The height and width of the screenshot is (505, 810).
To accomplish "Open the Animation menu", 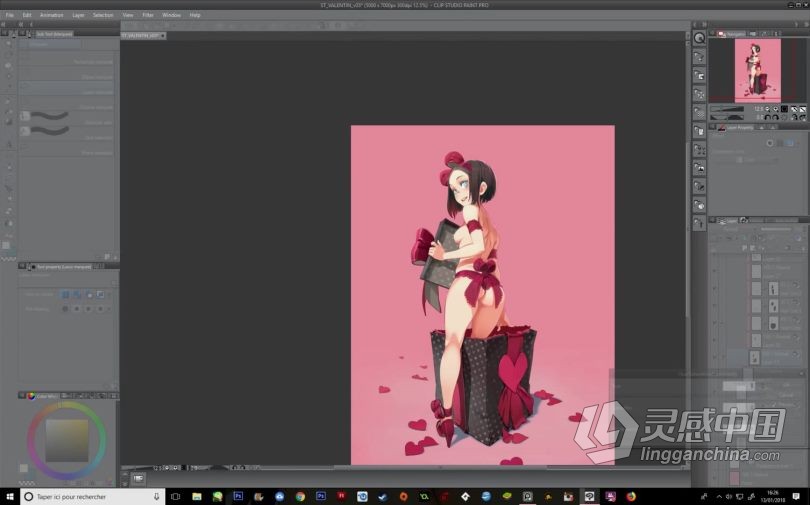I will [52, 15].
